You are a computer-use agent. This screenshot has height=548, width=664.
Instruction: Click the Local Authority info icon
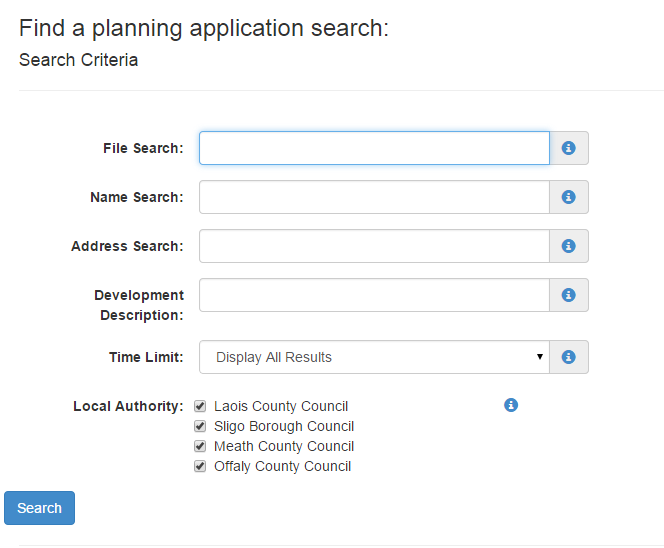pyautogui.click(x=511, y=405)
